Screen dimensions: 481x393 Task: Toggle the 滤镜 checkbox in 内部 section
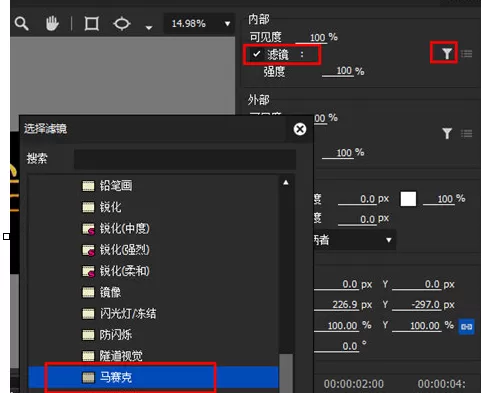click(x=256, y=54)
